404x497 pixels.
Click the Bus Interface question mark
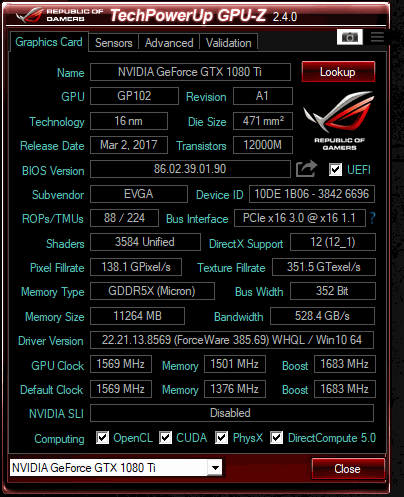(x=373, y=218)
